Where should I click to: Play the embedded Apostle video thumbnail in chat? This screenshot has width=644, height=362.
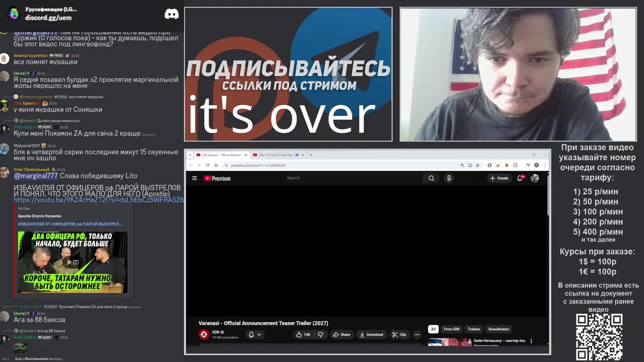(x=72, y=262)
